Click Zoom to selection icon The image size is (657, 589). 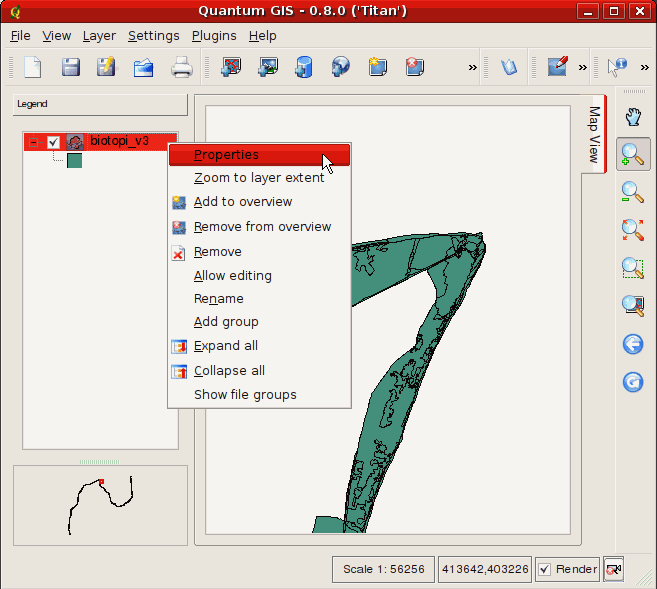[x=633, y=268]
